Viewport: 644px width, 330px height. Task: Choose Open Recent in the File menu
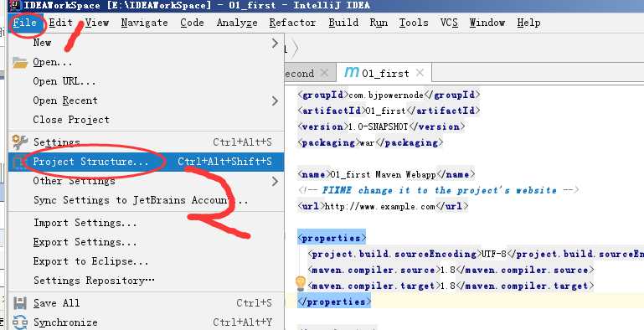[146, 101]
